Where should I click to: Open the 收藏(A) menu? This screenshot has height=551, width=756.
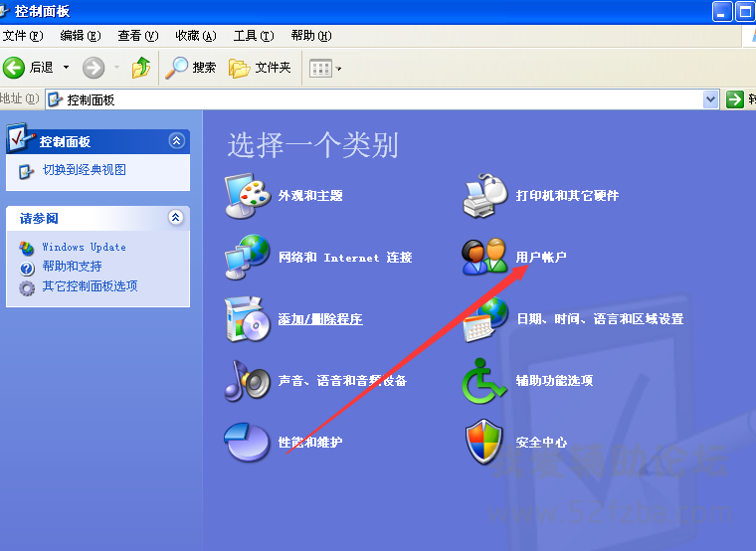[196, 36]
